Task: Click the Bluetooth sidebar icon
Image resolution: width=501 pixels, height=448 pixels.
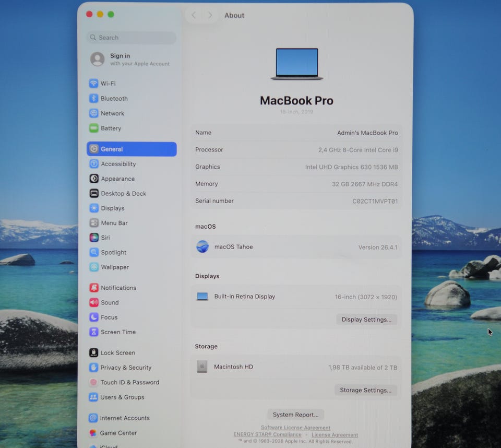Action: 93,99
